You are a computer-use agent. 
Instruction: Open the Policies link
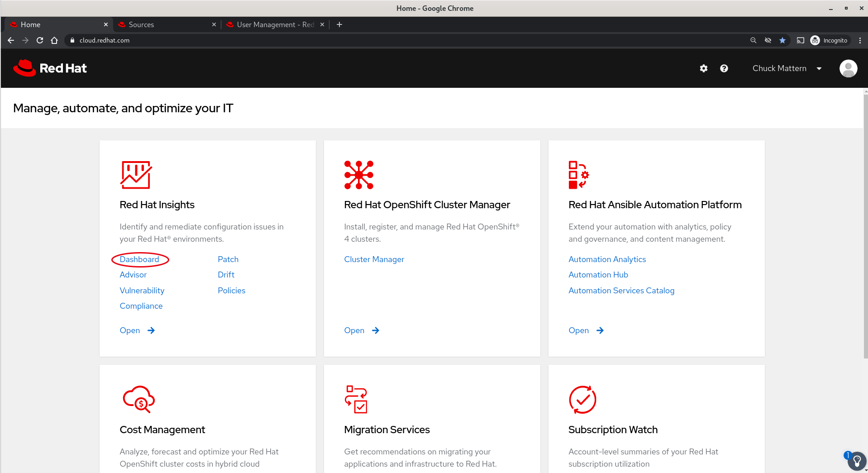pyautogui.click(x=232, y=291)
